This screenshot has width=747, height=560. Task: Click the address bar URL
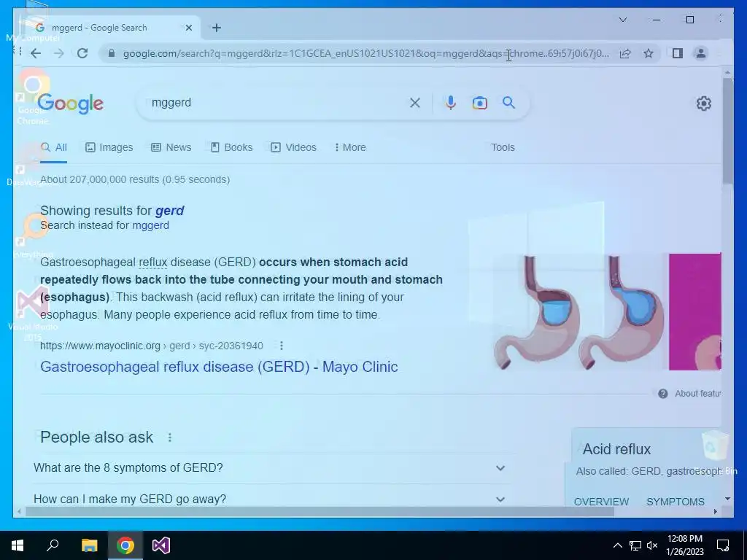[366, 53]
